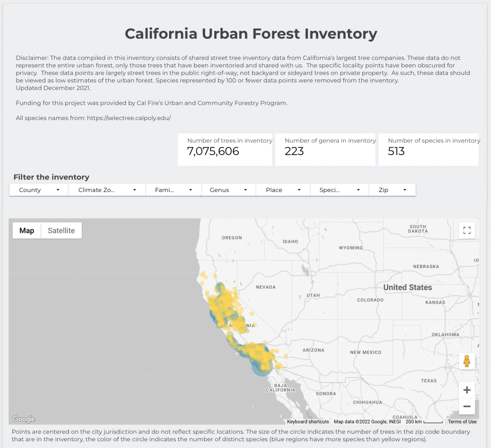Click the number of species scorecard

point(428,149)
